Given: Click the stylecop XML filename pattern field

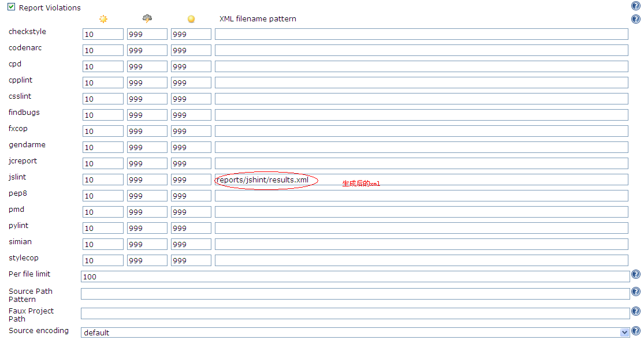Looking at the screenshot, I should point(422,260).
